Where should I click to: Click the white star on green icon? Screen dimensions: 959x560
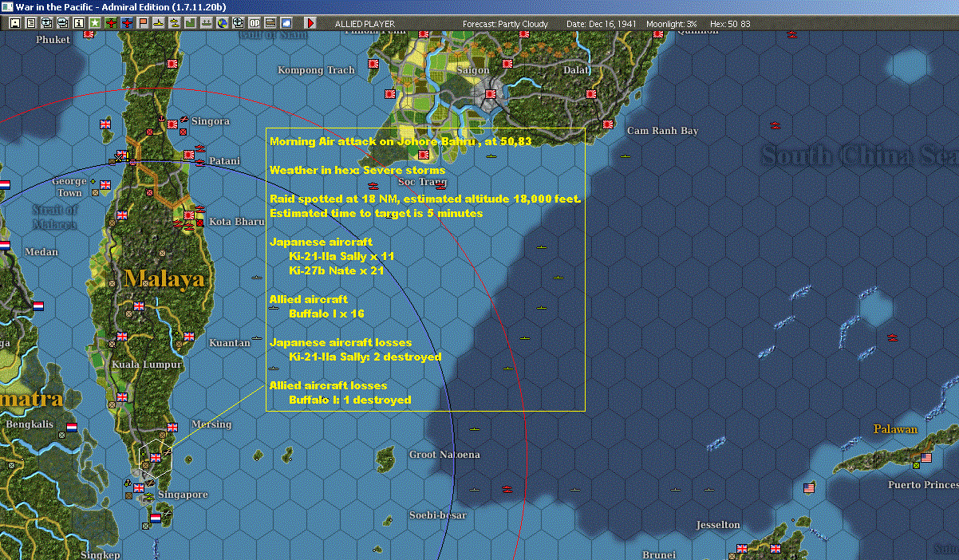pos(95,23)
